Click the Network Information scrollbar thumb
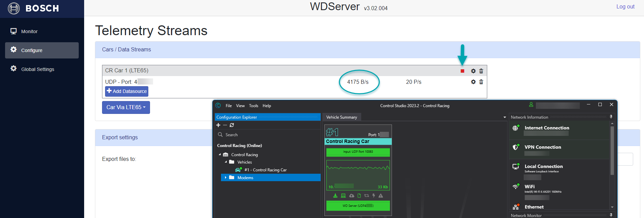Viewport: 644px width, 218px height. (x=612, y=150)
